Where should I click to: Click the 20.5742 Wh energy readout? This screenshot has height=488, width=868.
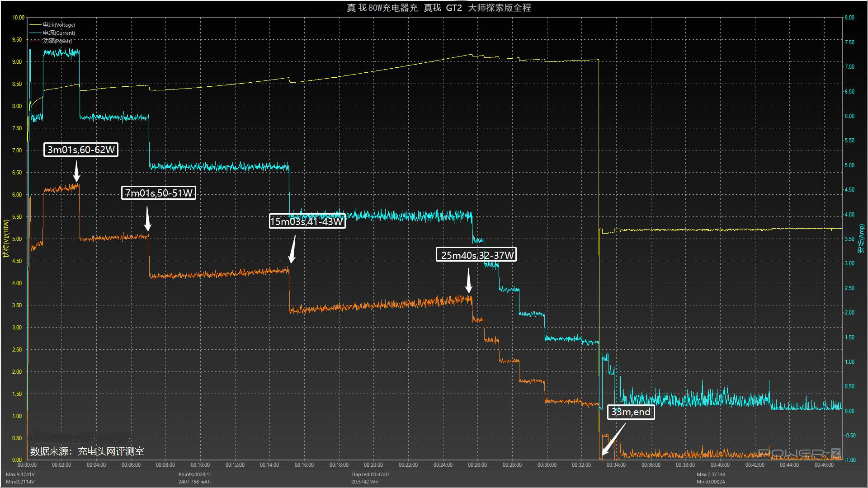tap(365, 482)
